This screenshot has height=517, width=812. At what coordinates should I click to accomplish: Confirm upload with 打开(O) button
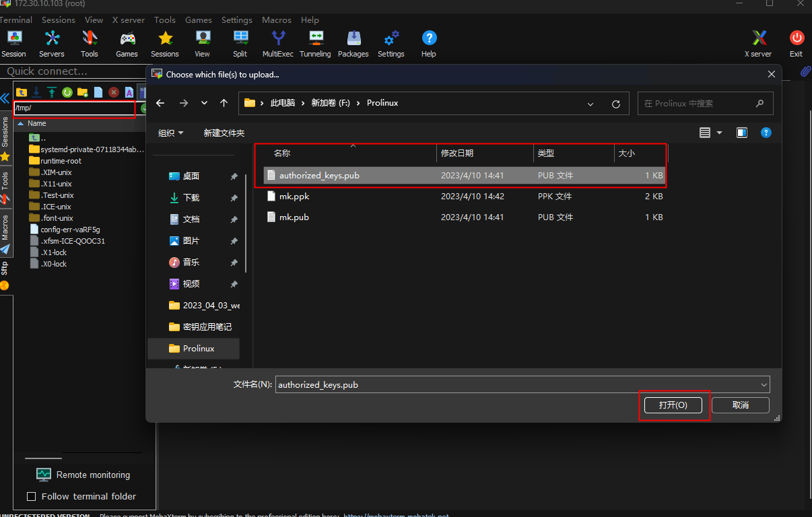click(x=673, y=405)
